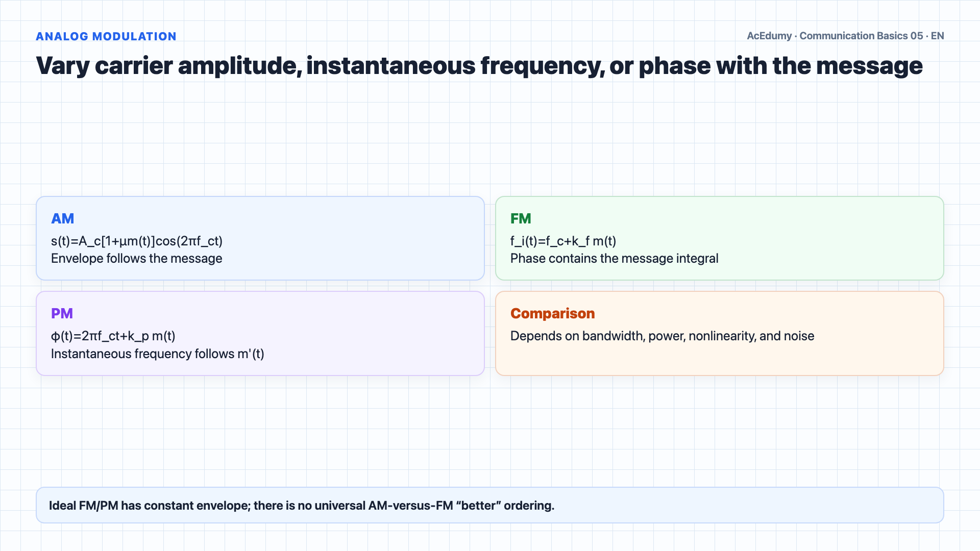The width and height of the screenshot is (980, 551).
Task: Click 'Instantaneous frequency follows m'(t)' line
Action: point(158,354)
